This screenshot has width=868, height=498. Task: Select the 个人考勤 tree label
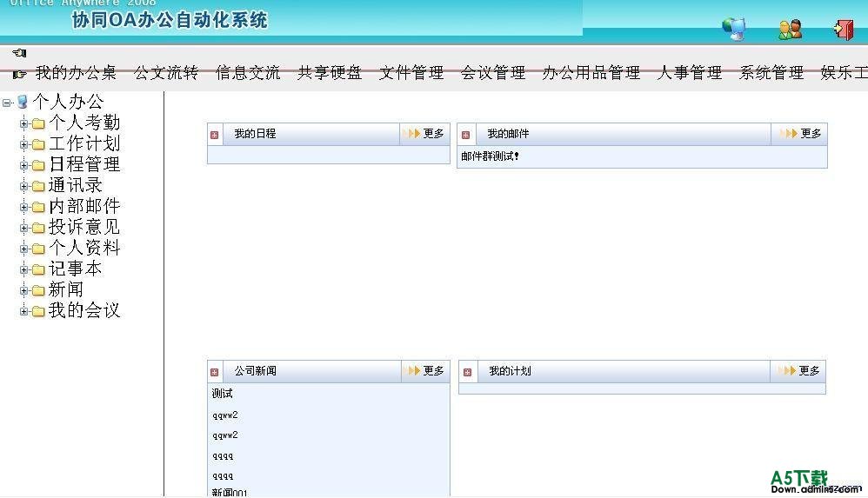click(x=84, y=123)
